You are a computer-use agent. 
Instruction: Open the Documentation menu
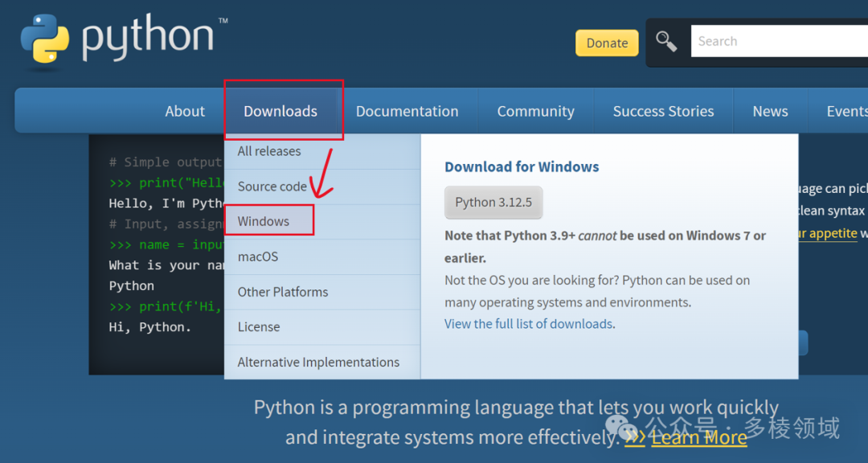click(407, 111)
